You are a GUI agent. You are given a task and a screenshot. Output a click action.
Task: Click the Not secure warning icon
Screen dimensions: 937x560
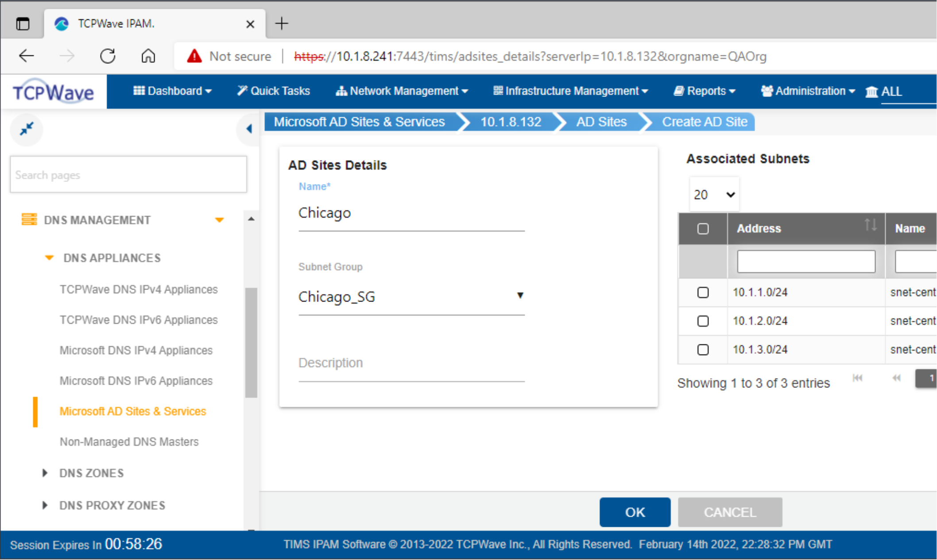[x=194, y=56]
